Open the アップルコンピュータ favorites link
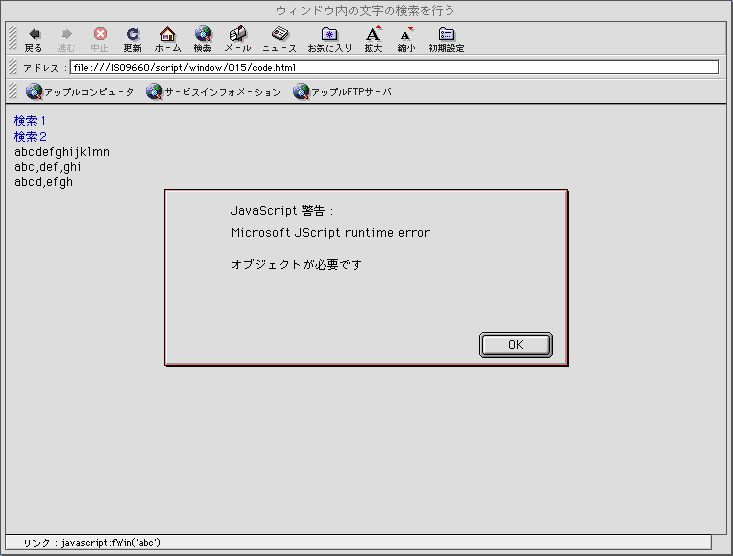This screenshot has width=733, height=556. (80, 92)
